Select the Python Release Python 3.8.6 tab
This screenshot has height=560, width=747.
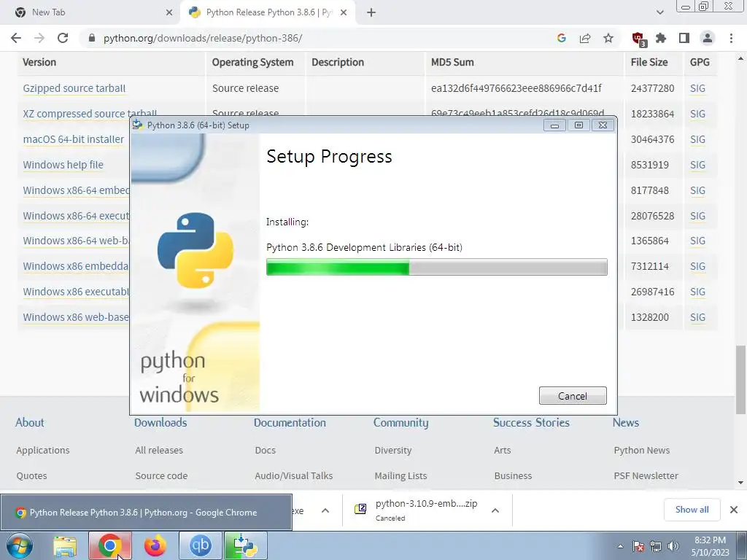coord(269,12)
